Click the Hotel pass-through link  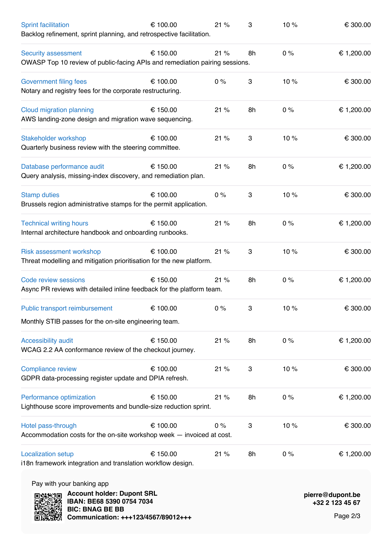pyautogui.click(x=49, y=425)
